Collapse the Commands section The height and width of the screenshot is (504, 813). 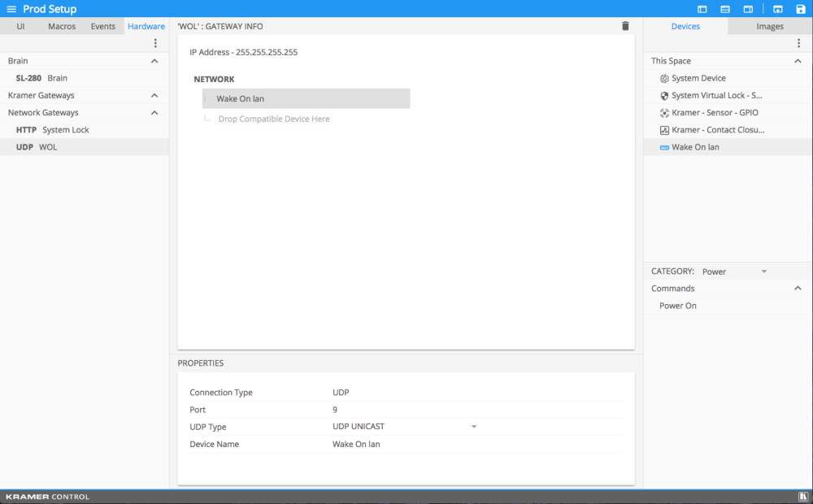click(x=798, y=289)
